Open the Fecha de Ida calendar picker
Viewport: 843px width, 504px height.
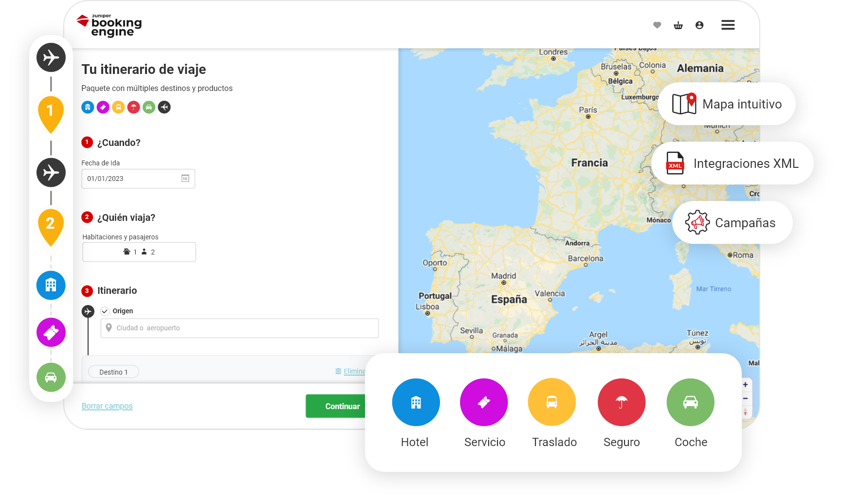pos(185,179)
